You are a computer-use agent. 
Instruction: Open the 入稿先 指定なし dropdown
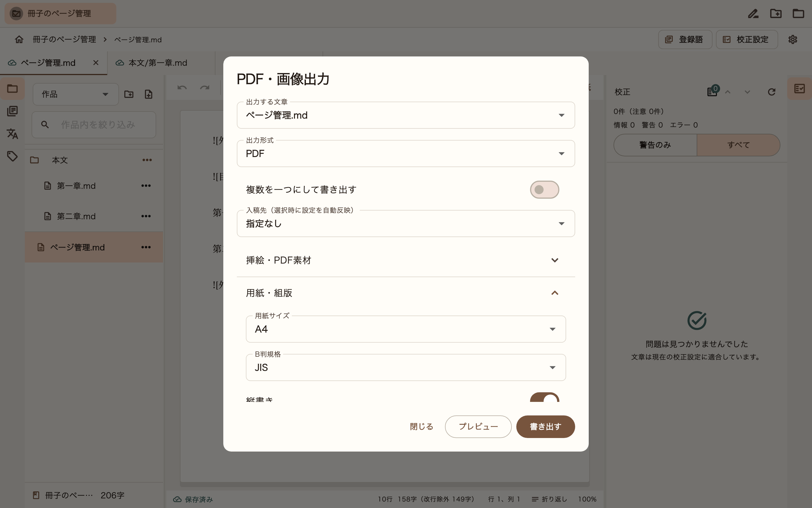[x=406, y=224]
